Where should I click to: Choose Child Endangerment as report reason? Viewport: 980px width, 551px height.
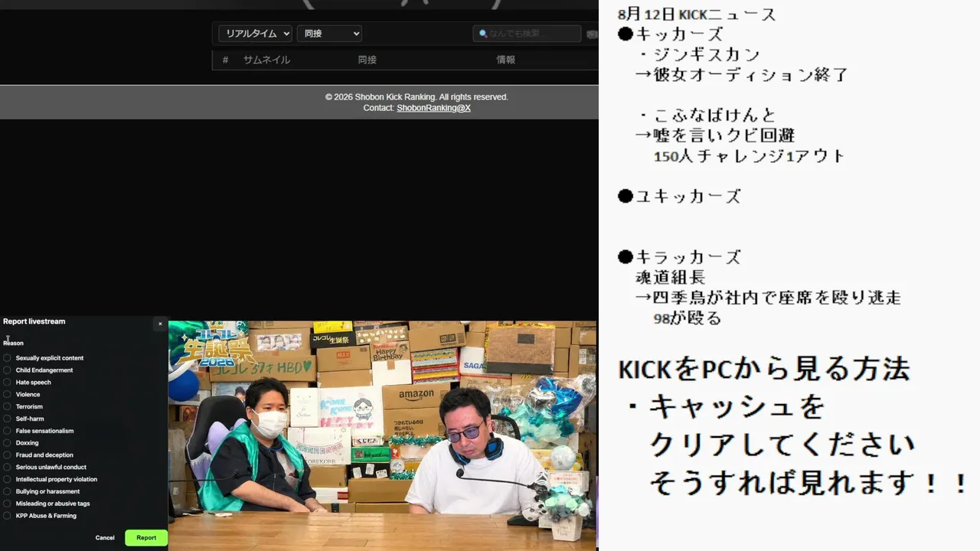click(7, 370)
